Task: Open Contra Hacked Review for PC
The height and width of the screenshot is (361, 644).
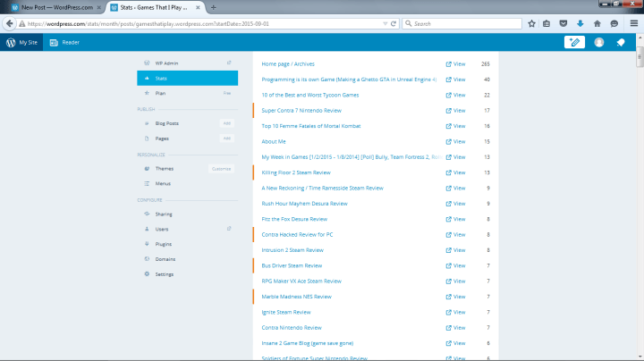Action: click(x=297, y=235)
